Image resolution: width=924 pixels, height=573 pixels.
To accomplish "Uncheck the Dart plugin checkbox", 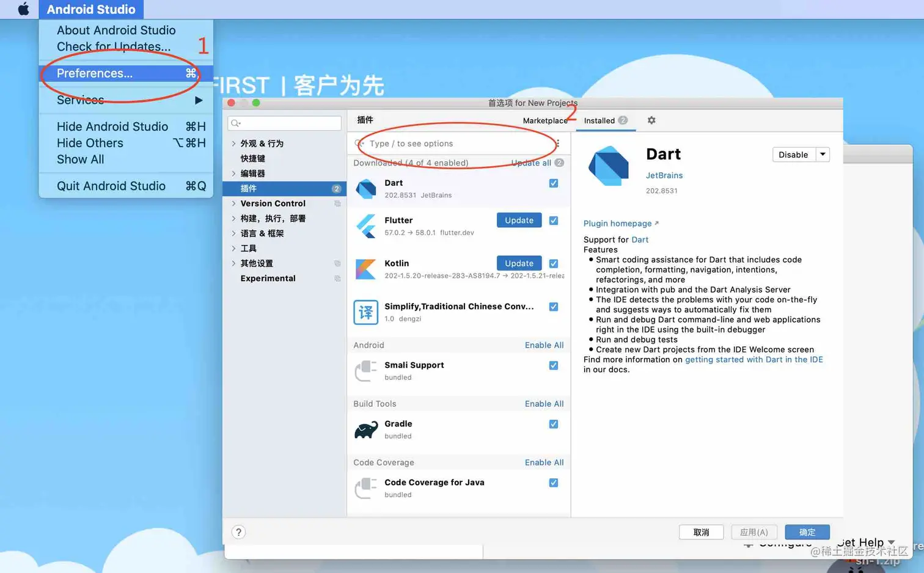I will 554,183.
